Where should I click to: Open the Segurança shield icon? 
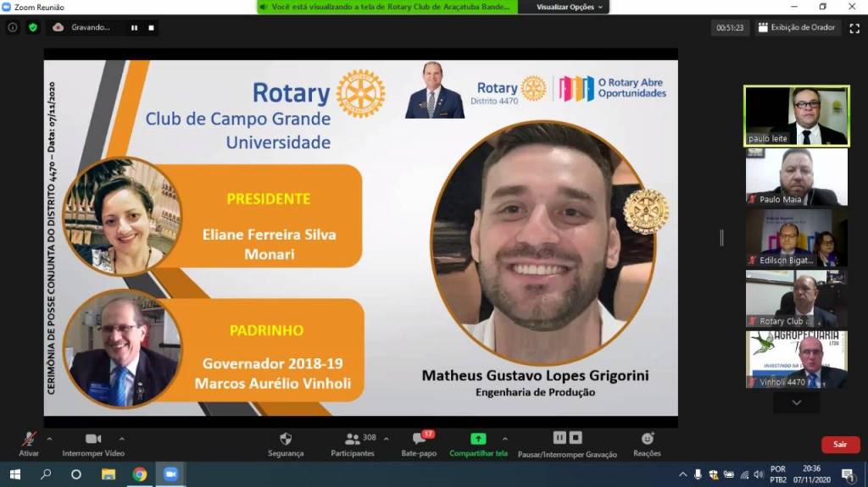point(286,439)
